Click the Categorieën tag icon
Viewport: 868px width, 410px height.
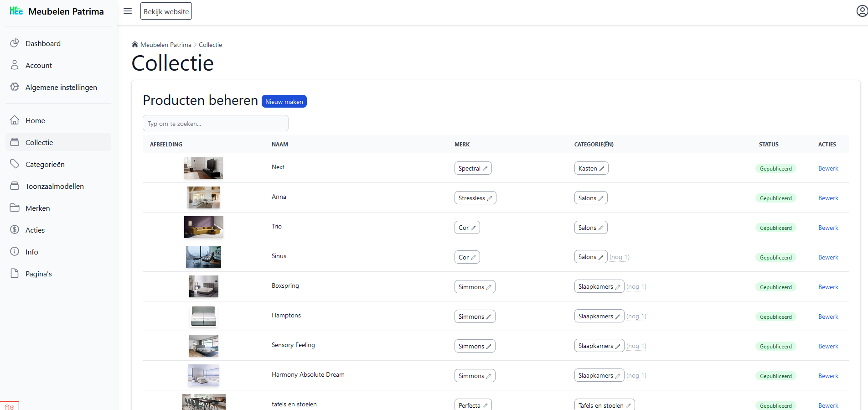(x=15, y=164)
